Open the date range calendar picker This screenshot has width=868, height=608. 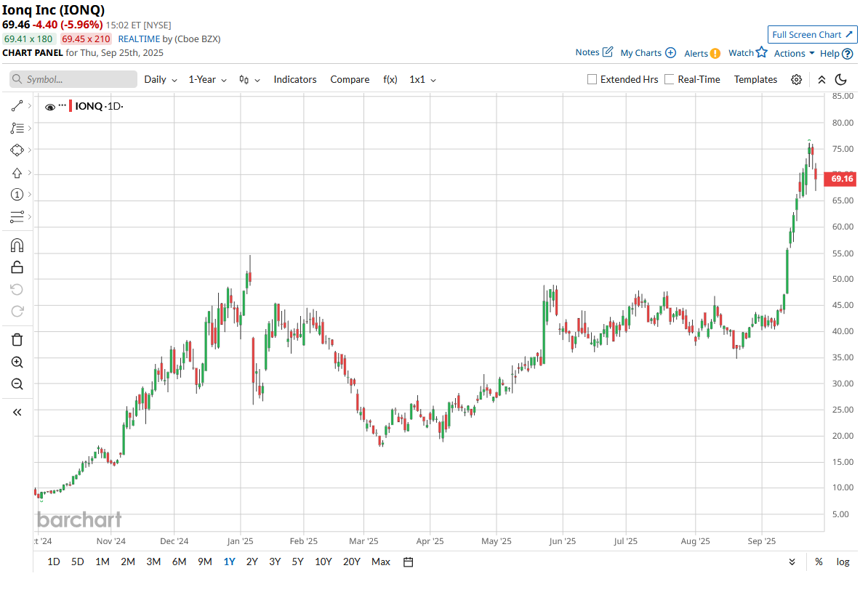coord(409,562)
